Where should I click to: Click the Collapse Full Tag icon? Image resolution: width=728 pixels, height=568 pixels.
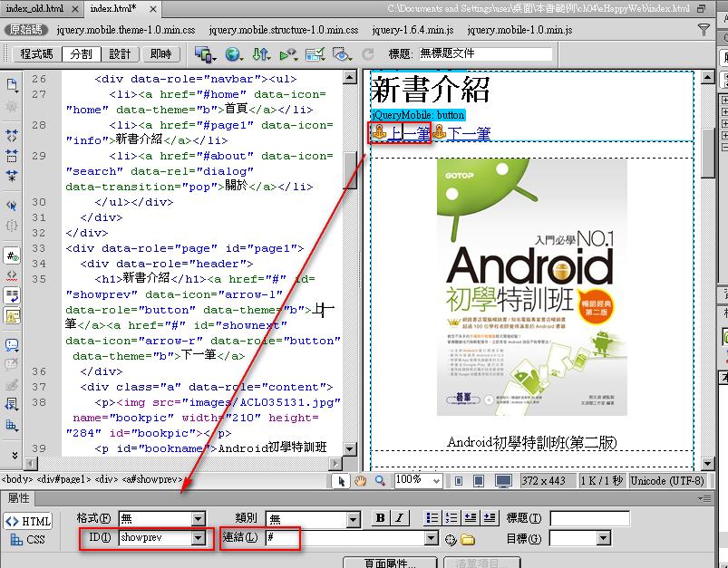[x=12, y=136]
